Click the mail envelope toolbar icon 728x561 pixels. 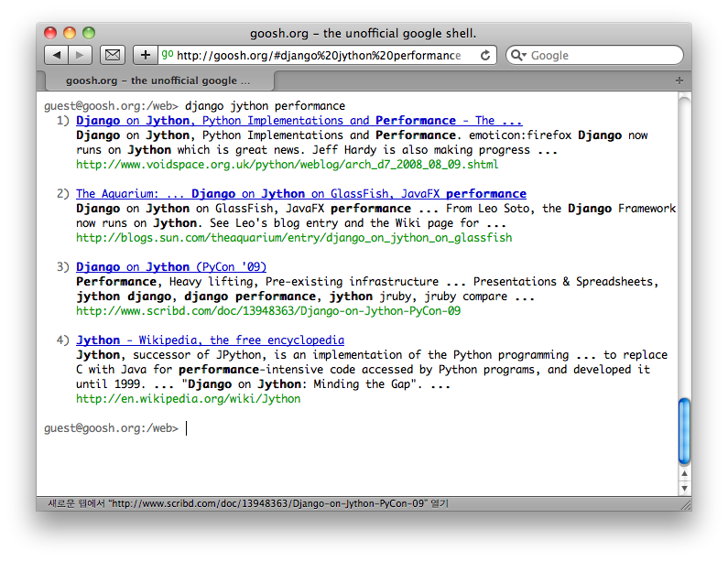(x=113, y=55)
